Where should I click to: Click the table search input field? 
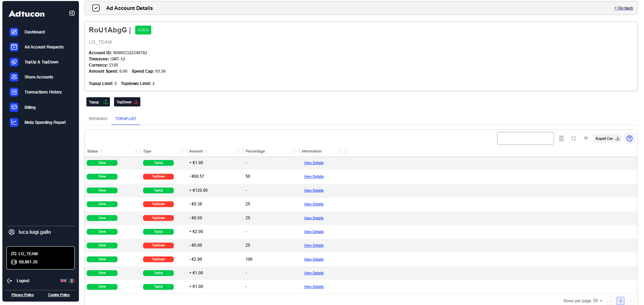tap(525, 139)
